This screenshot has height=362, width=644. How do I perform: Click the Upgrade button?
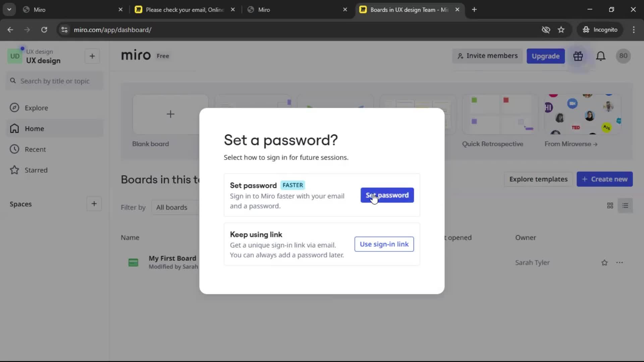(x=545, y=56)
